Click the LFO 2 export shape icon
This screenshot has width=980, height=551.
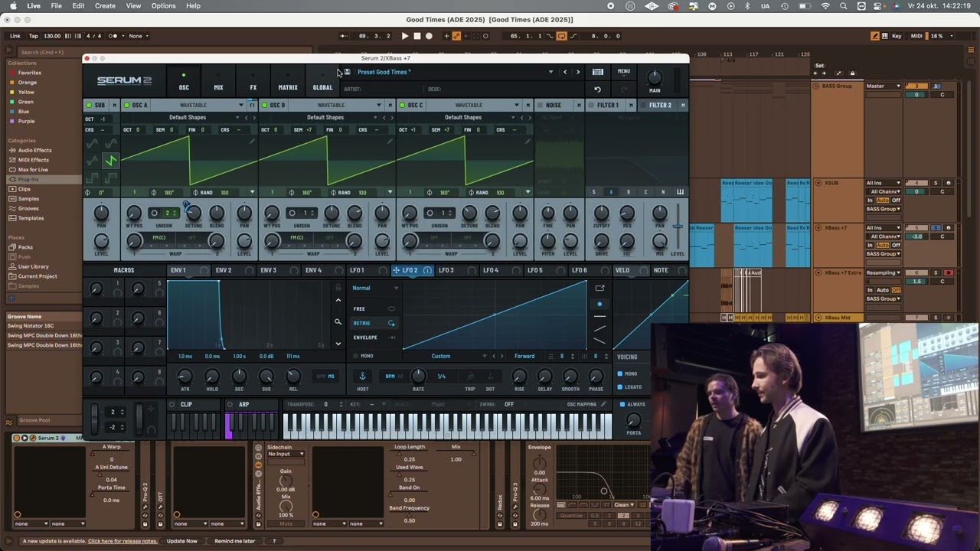(x=599, y=289)
